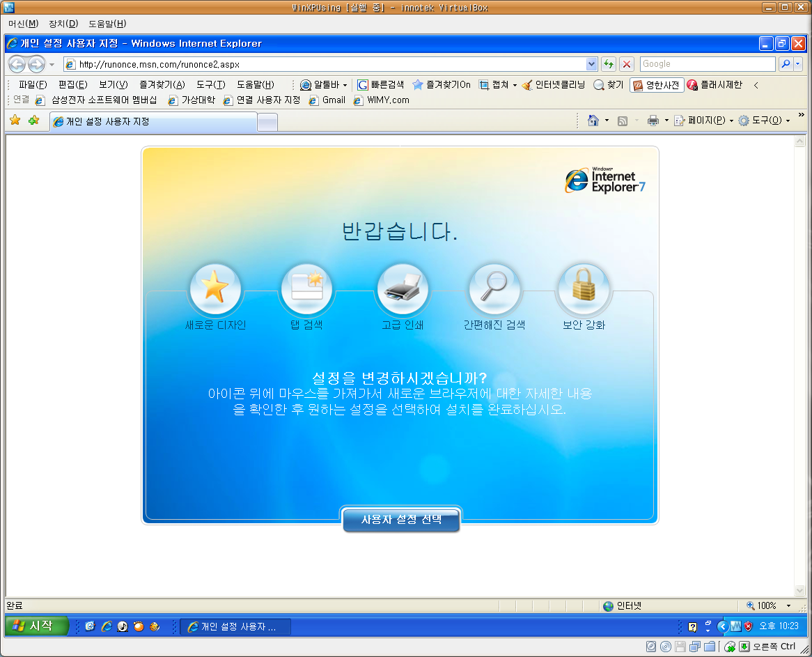Expand the address bar history dropdown
Viewport: 812px width, 657px height.
click(x=591, y=64)
